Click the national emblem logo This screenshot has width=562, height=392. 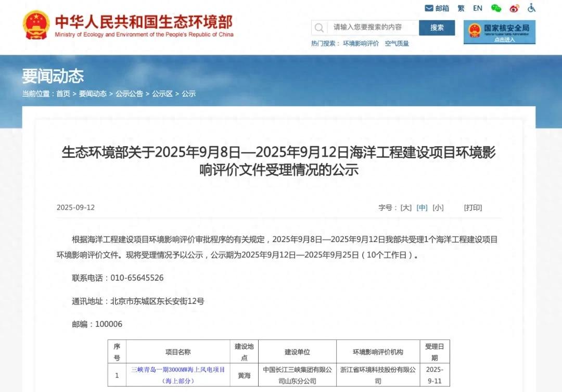(36, 25)
